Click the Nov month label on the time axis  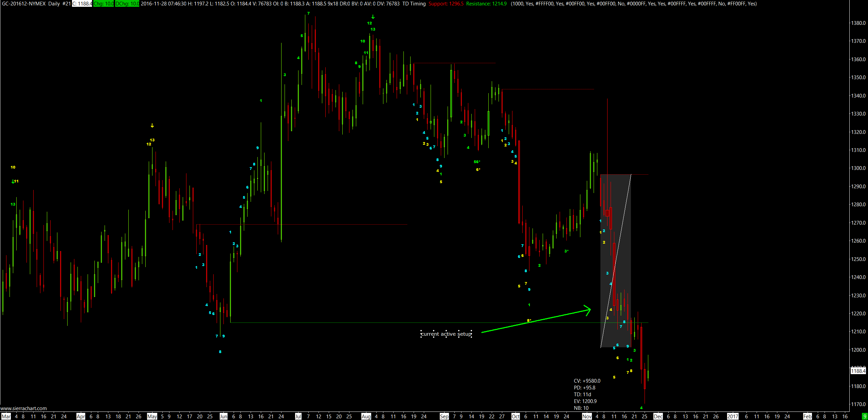pos(587,416)
